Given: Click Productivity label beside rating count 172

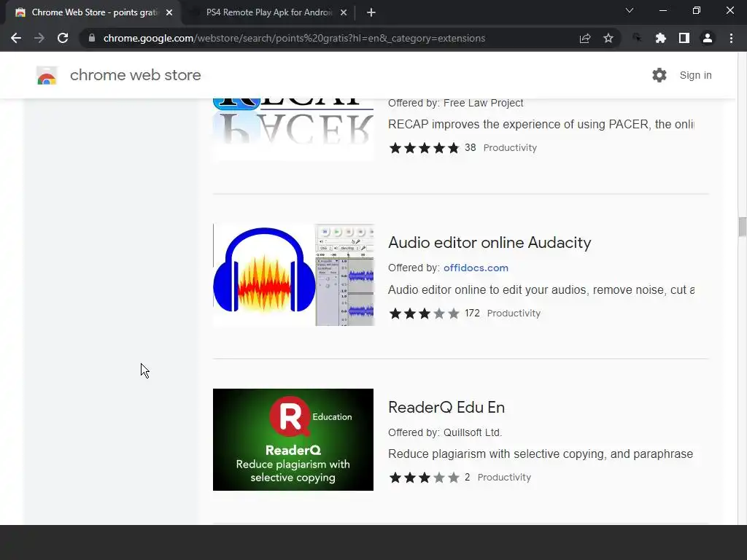Looking at the screenshot, I should pos(514,314).
